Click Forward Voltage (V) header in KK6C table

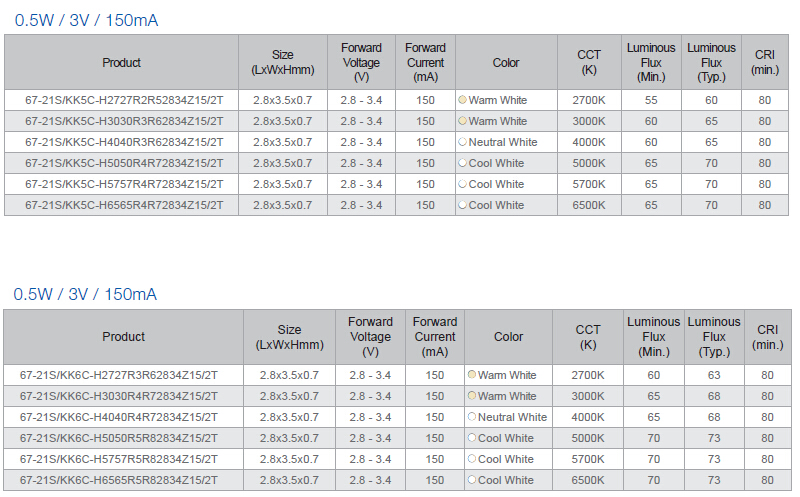coord(370,337)
